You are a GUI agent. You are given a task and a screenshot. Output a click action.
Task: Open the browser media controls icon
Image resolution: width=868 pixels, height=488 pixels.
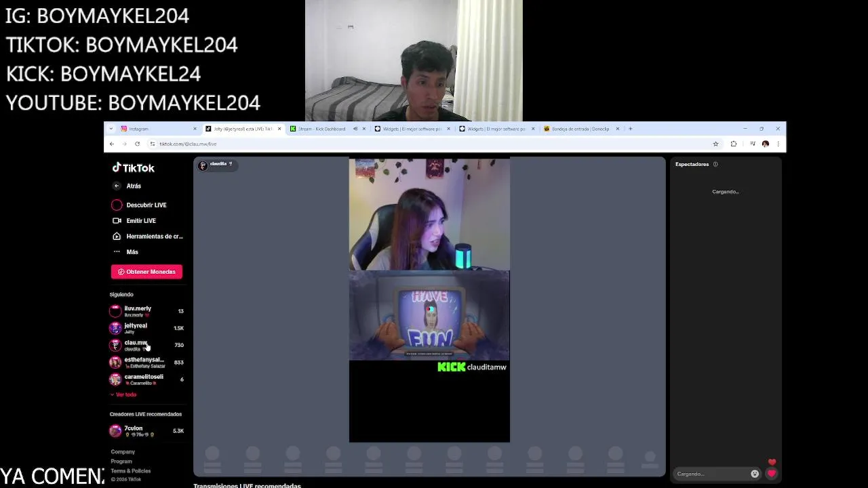752,144
